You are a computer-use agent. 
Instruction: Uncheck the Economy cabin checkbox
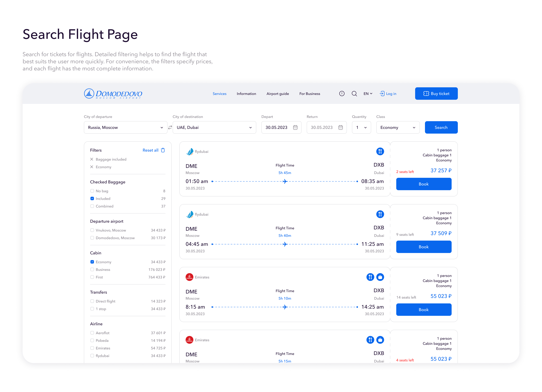[92, 262]
